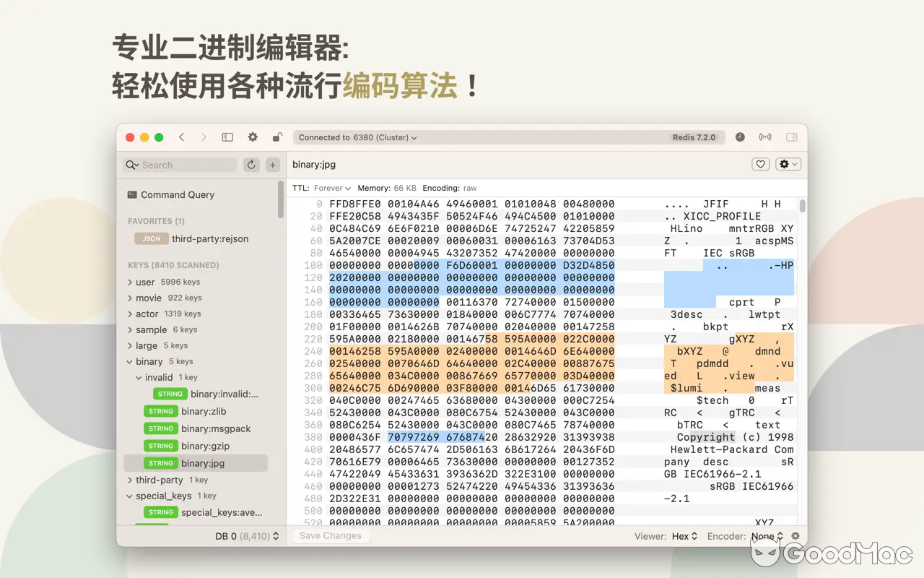
Task: Click the lock icon in the toolbar
Action: tap(277, 137)
